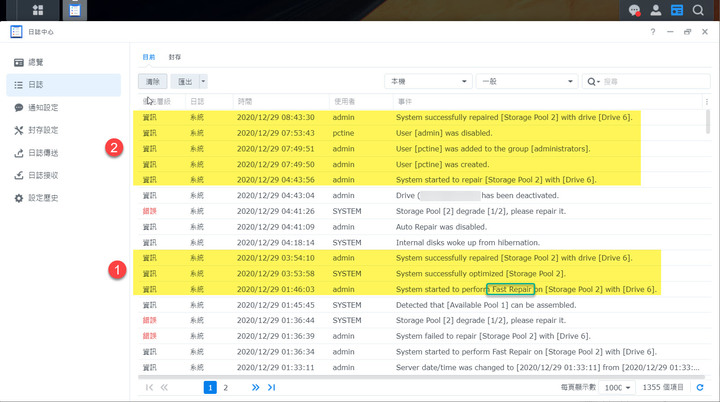The image size is (720, 402).
Task: Switch to the 目前 current tab
Action: [149, 57]
